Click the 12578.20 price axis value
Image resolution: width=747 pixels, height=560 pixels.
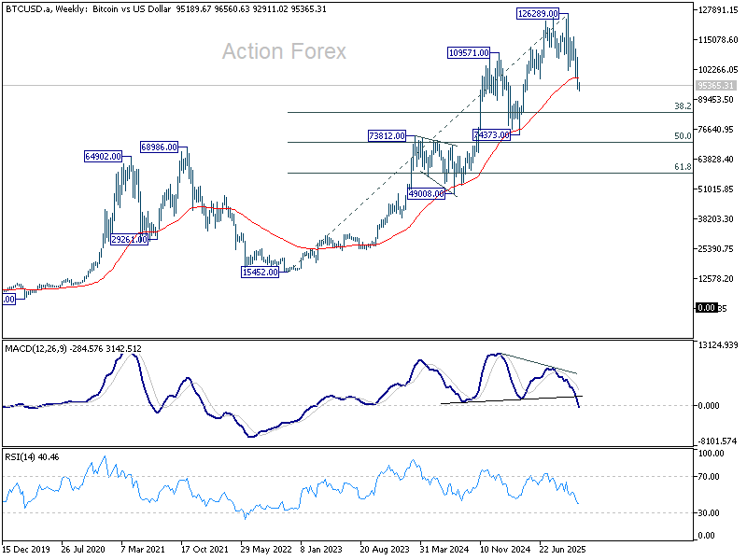coord(715,278)
